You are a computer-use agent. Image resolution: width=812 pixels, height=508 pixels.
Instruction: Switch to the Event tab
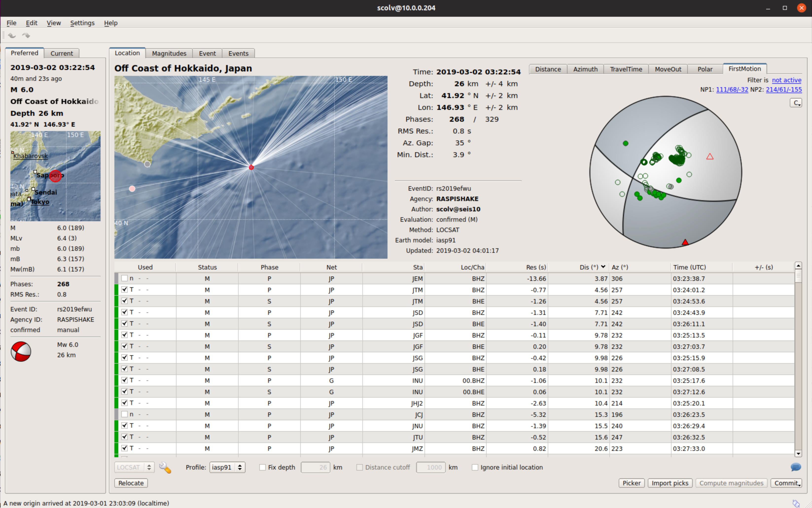click(207, 53)
